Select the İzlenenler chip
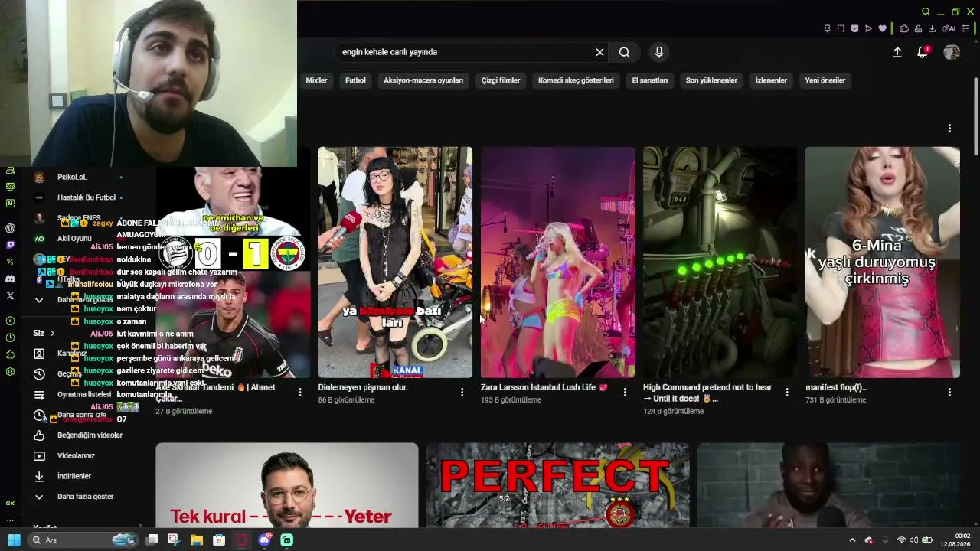The image size is (980, 551). [x=771, y=80]
